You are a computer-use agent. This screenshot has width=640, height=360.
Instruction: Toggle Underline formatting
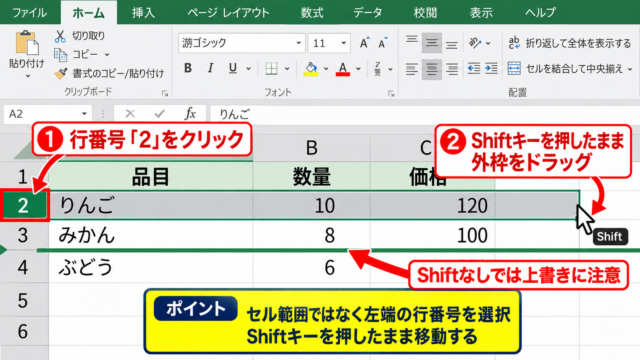click(233, 68)
